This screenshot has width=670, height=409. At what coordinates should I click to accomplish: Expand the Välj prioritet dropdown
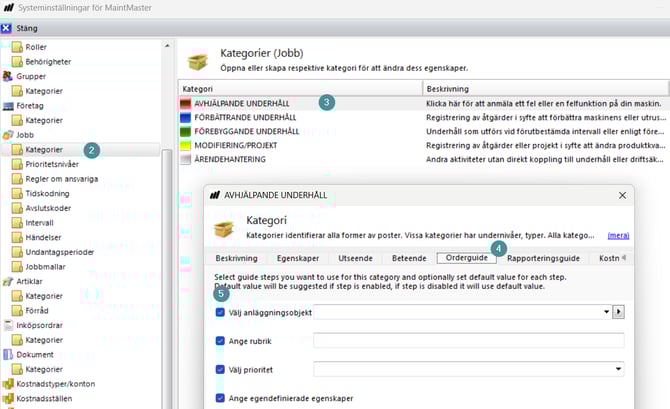(617, 369)
